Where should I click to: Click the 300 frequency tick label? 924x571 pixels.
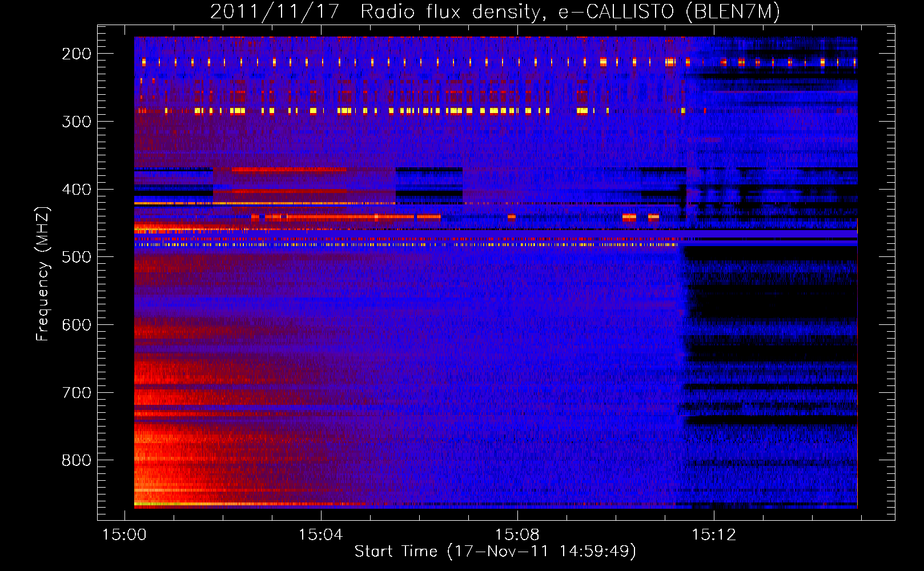click(77, 122)
